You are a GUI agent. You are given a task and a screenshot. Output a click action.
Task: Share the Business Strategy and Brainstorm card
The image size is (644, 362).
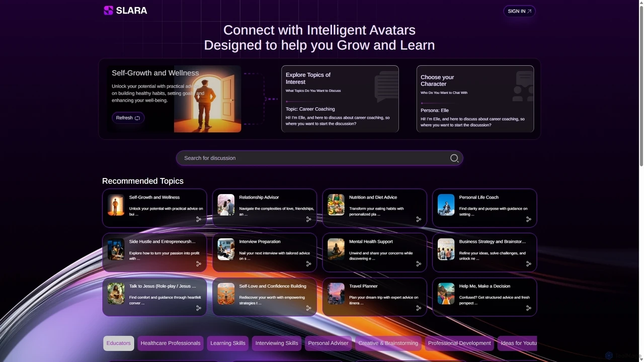coord(528,263)
